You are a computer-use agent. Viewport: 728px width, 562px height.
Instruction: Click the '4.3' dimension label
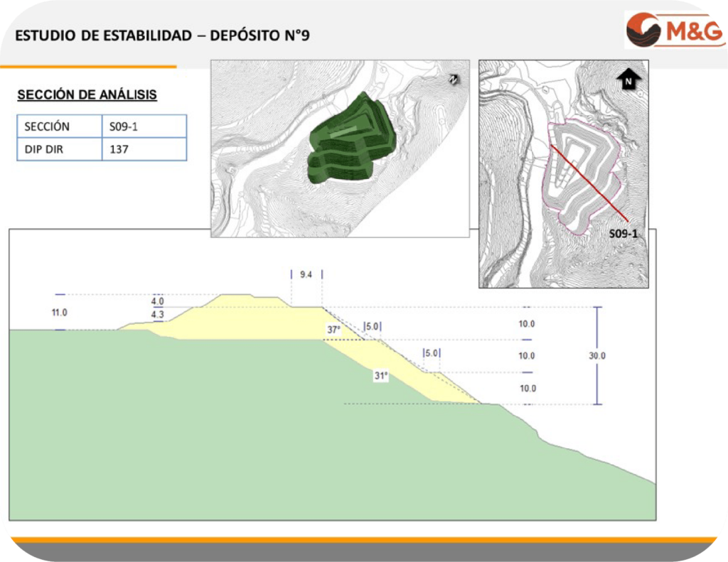point(157,314)
